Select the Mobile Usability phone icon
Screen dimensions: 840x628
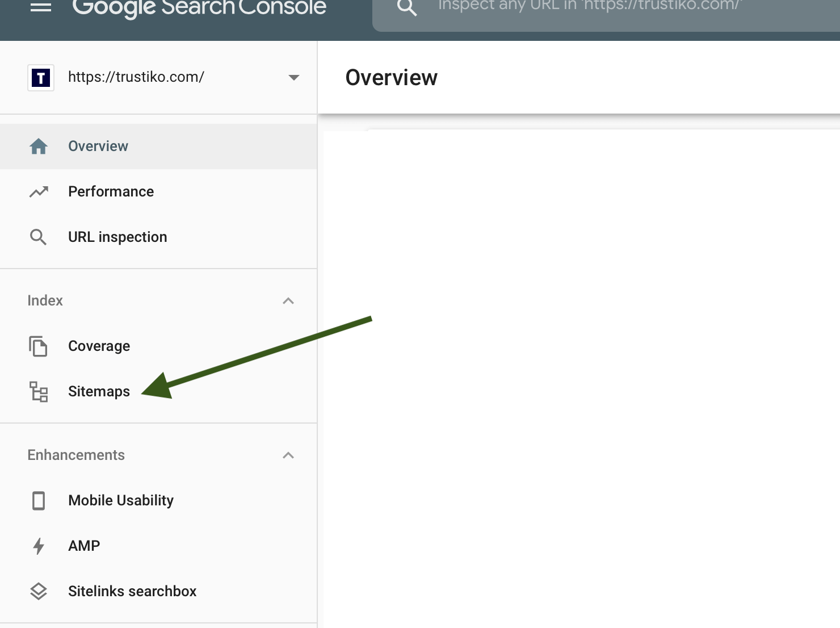[x=38, y=500]
